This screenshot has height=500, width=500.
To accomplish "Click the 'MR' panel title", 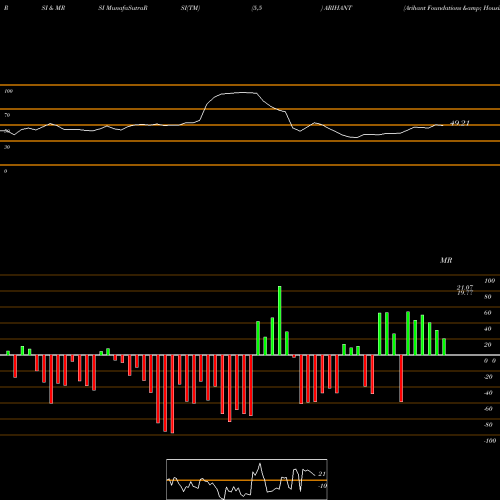I will point(446,260).
